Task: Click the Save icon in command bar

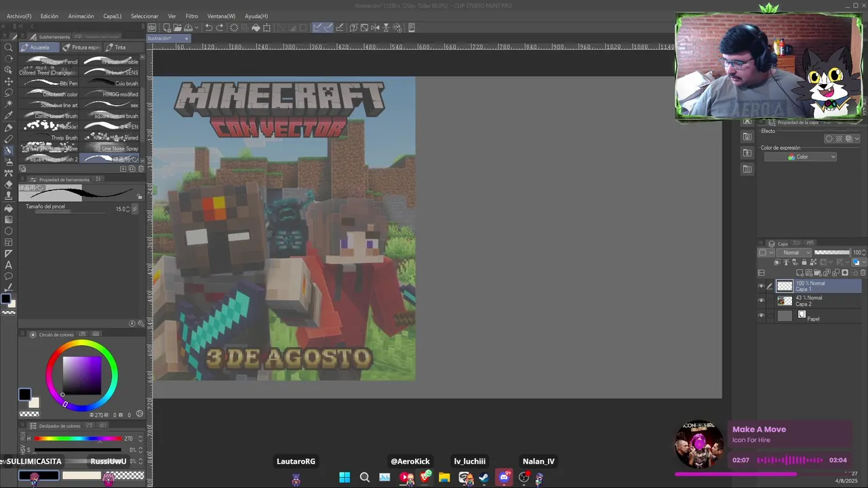Action: pyautogui.click(x=188, y=28)
